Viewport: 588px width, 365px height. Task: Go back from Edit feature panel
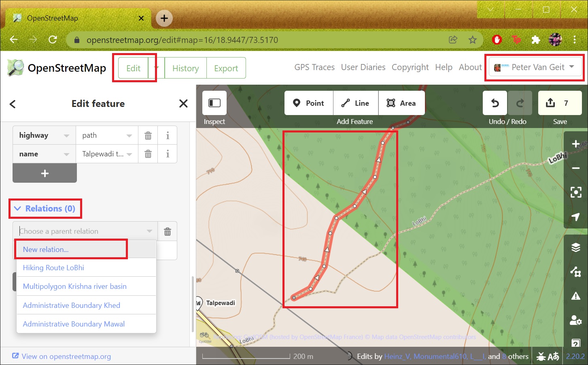(13, 104)
